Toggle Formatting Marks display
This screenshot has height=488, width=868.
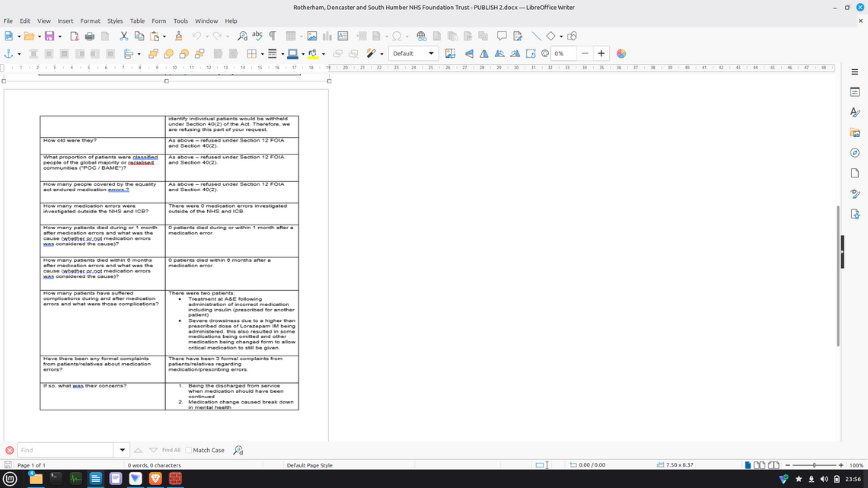[x=272, y=36]
